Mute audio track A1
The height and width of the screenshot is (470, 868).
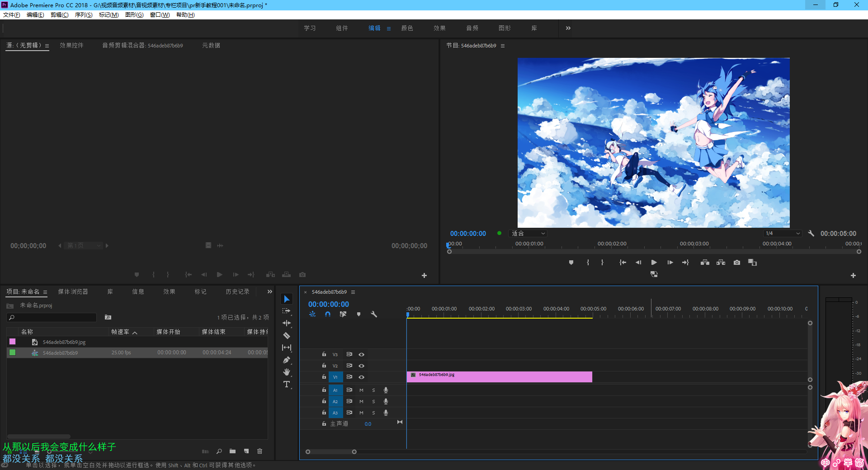pos(361,390)
